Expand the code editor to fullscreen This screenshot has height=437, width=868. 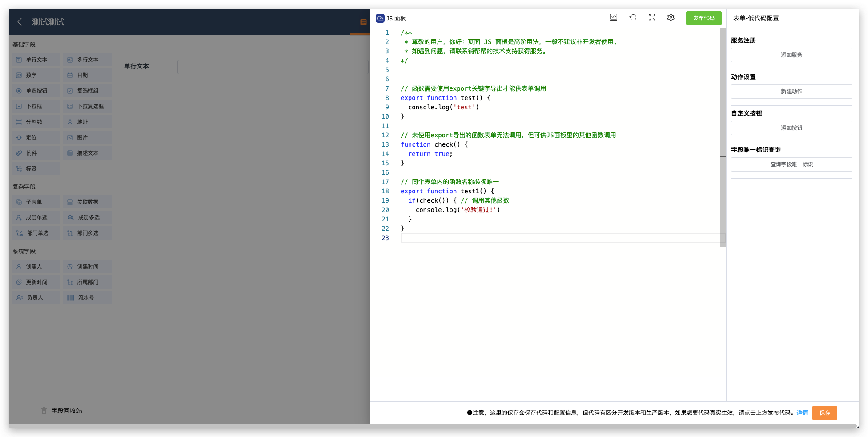click(652, 17)
